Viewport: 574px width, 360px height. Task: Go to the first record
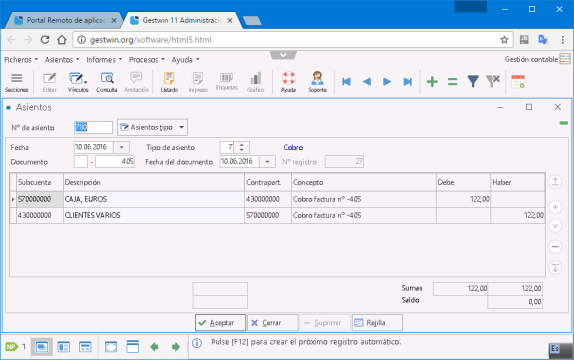point(346,81)
